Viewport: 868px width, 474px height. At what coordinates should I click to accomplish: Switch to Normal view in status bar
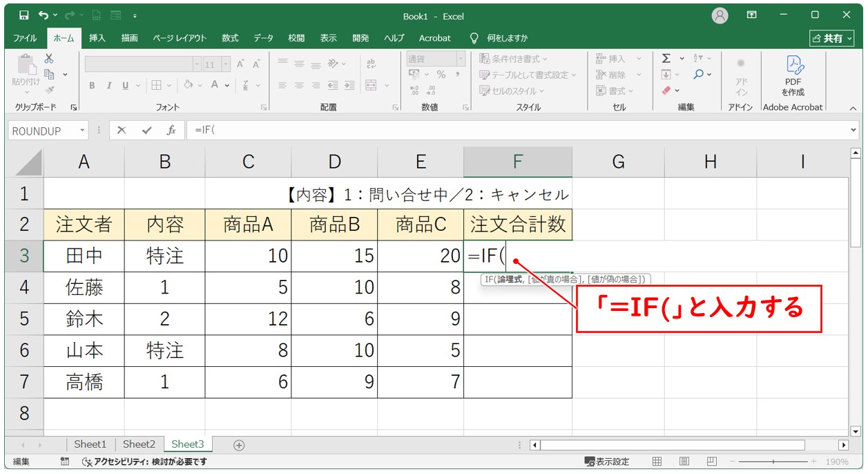point(657,462)
